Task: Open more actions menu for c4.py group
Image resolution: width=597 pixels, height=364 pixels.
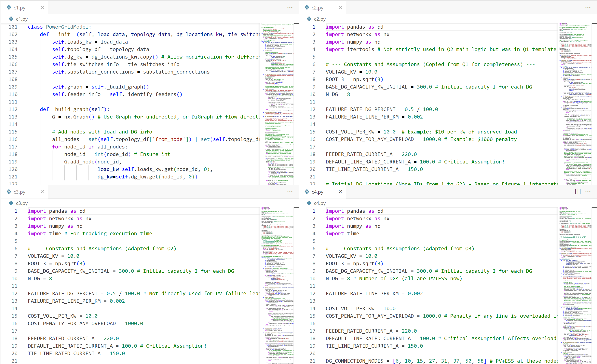Action: pos(588,192)
